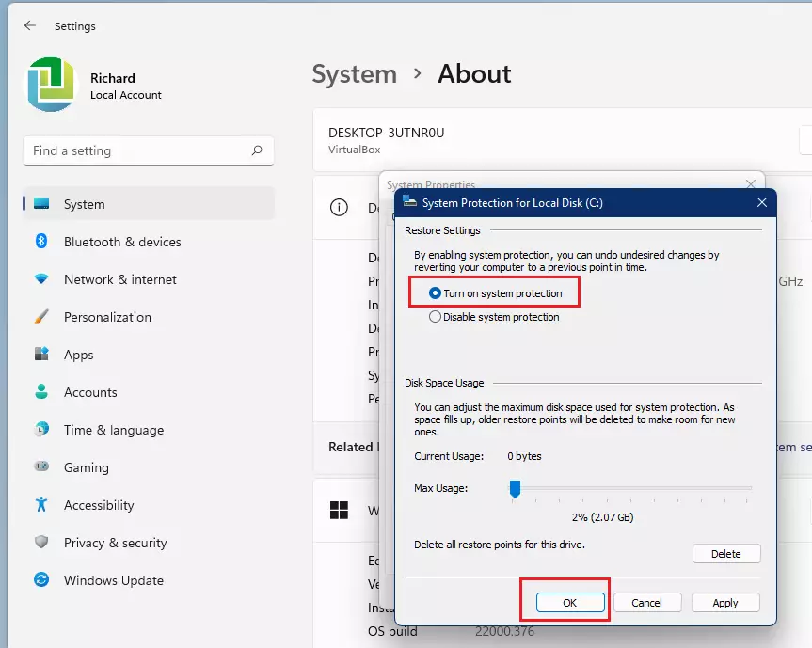Open Windows Update settings
812x648 pixels.
(149, 580)
